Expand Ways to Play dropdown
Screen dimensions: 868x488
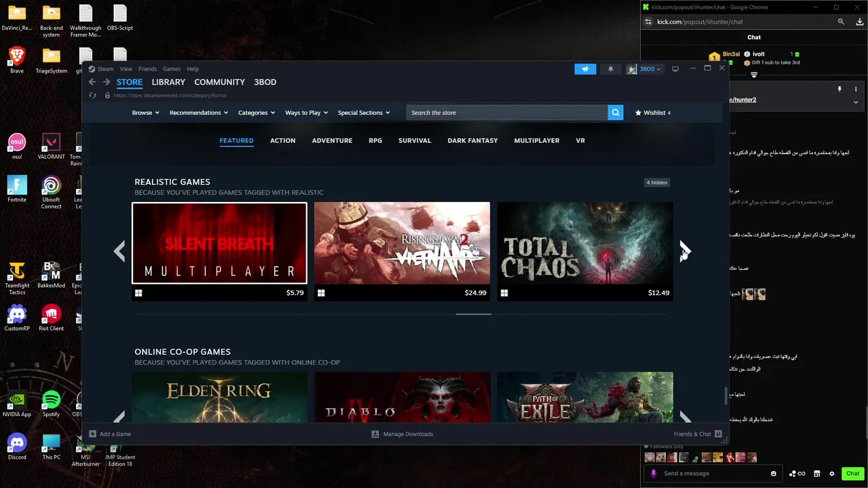(x=307, y=113)
